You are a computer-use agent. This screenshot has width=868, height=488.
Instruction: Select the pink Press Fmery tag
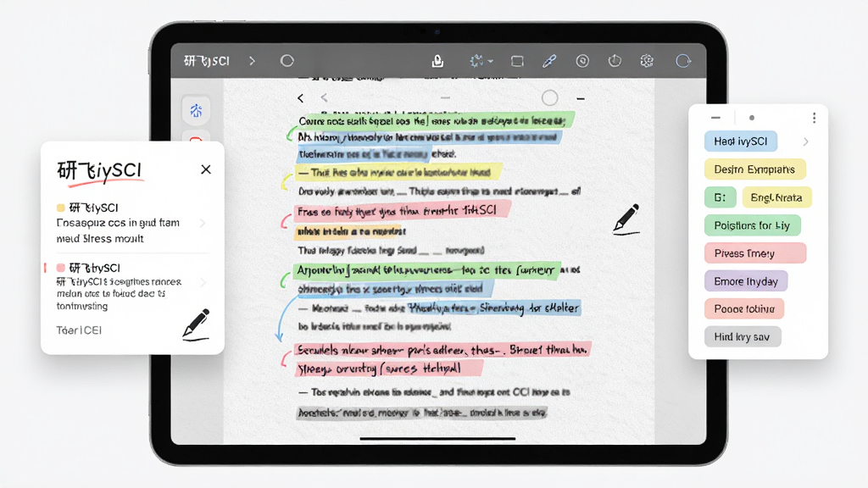pos(755,253)
